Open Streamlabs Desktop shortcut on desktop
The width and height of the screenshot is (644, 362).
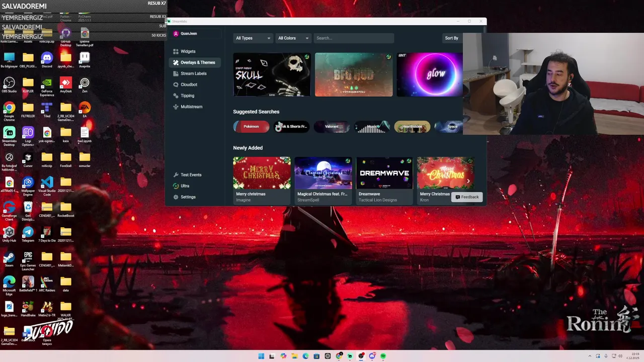coord(9,136)
